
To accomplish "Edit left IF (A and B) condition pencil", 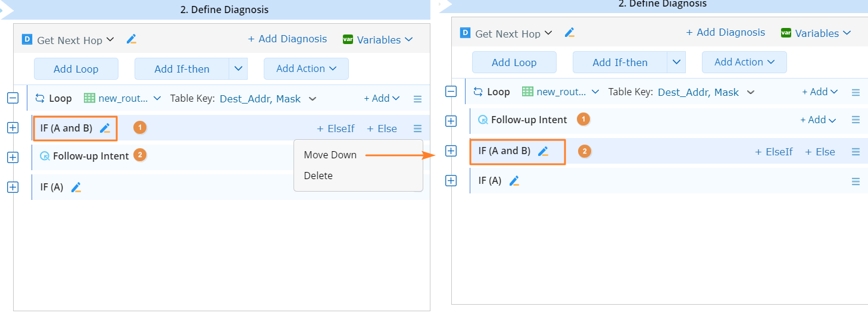I will click(x=105, y=128).
